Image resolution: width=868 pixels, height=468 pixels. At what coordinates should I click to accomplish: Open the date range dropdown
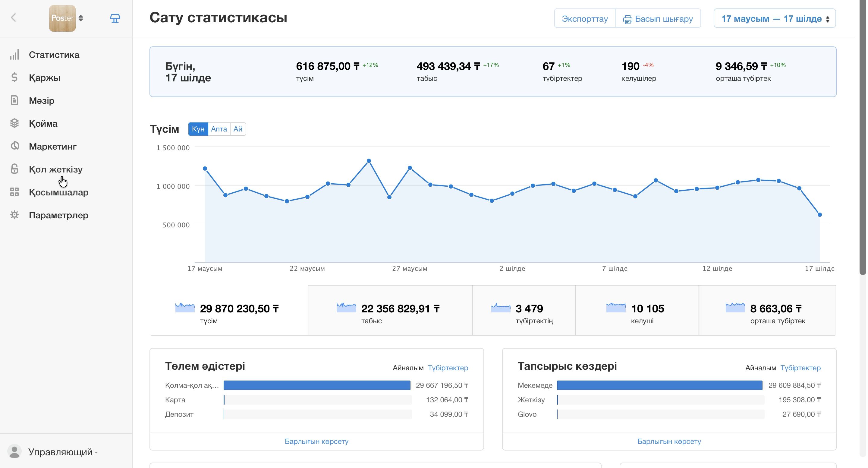774,18
